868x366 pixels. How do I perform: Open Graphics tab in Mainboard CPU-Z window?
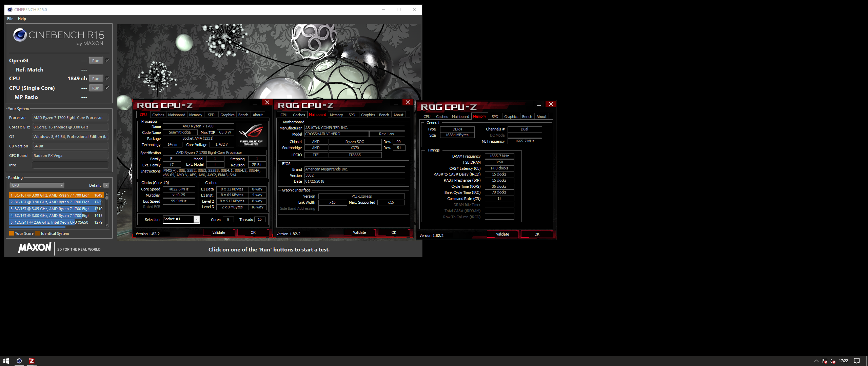point(368,115)
